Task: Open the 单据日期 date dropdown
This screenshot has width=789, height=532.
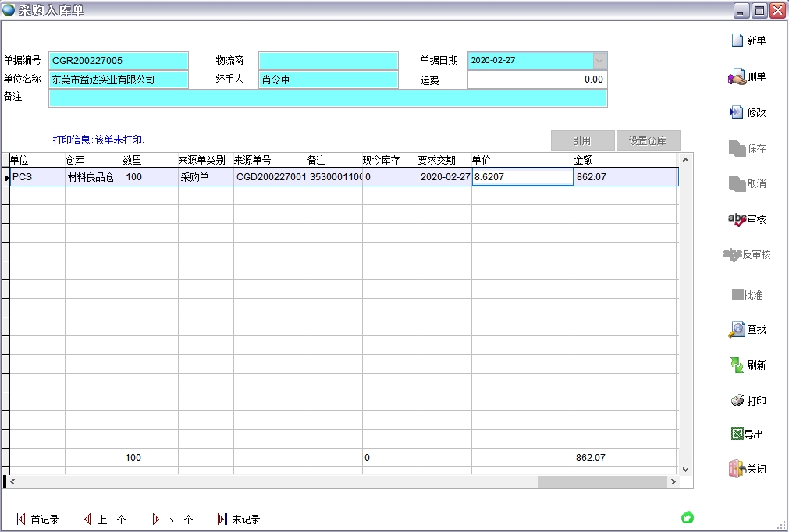Action: click(x=599, y=60)
